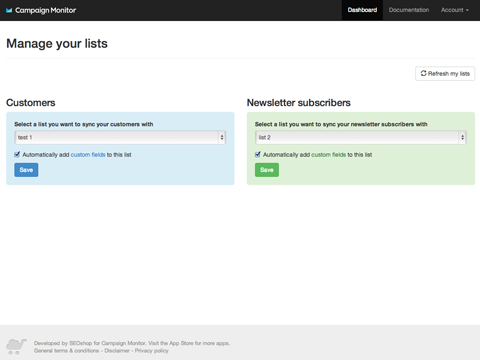Open the Documentation menu item
The width and height of the screenshot is (480, 360).
[409, 10]
